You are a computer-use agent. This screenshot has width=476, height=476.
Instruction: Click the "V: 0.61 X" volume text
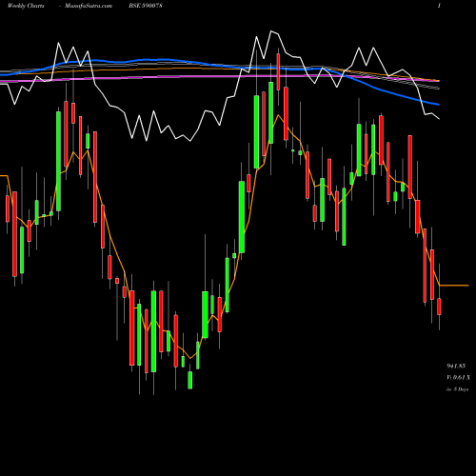pos(458,377)
